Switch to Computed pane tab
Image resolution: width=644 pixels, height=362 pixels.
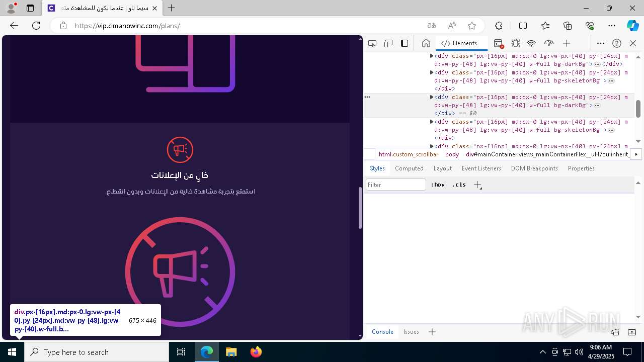(409, 168)
